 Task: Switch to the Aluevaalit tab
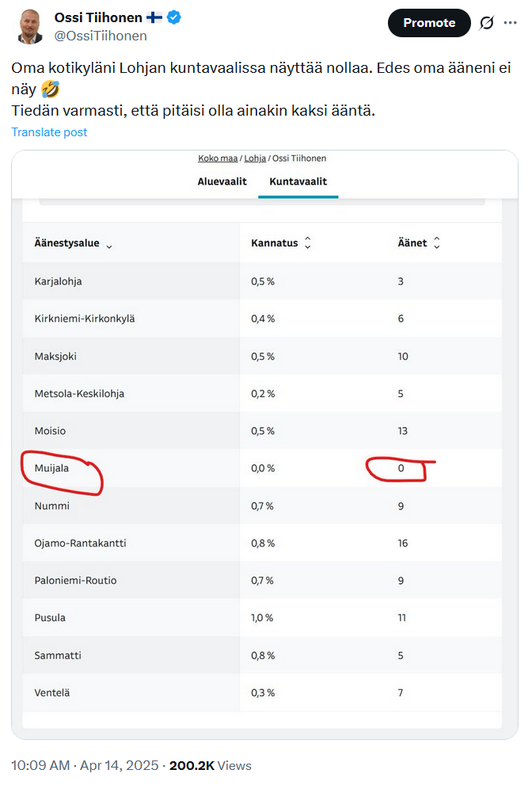(x=222, y=181)
